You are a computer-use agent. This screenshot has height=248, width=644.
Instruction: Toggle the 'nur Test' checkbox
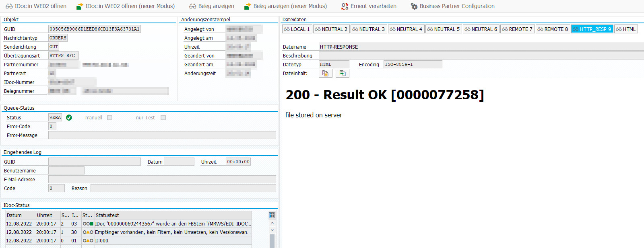[x=163, y=118]
